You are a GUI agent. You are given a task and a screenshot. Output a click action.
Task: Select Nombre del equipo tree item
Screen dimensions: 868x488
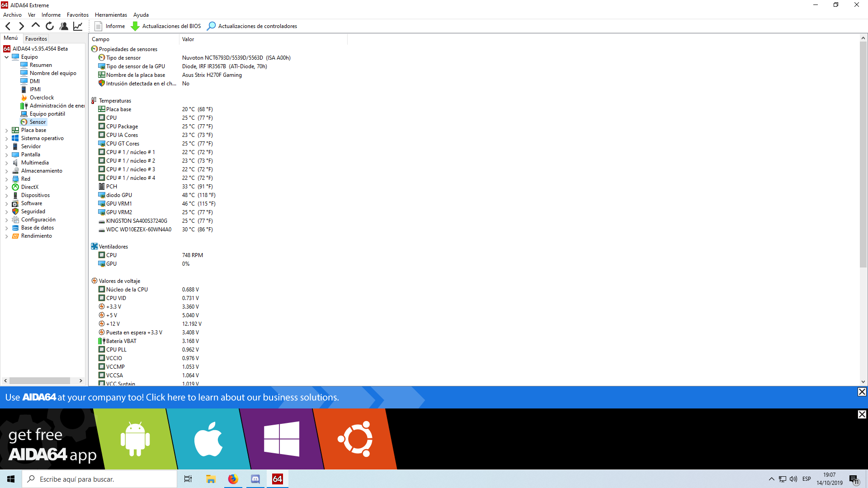[53, 73]
